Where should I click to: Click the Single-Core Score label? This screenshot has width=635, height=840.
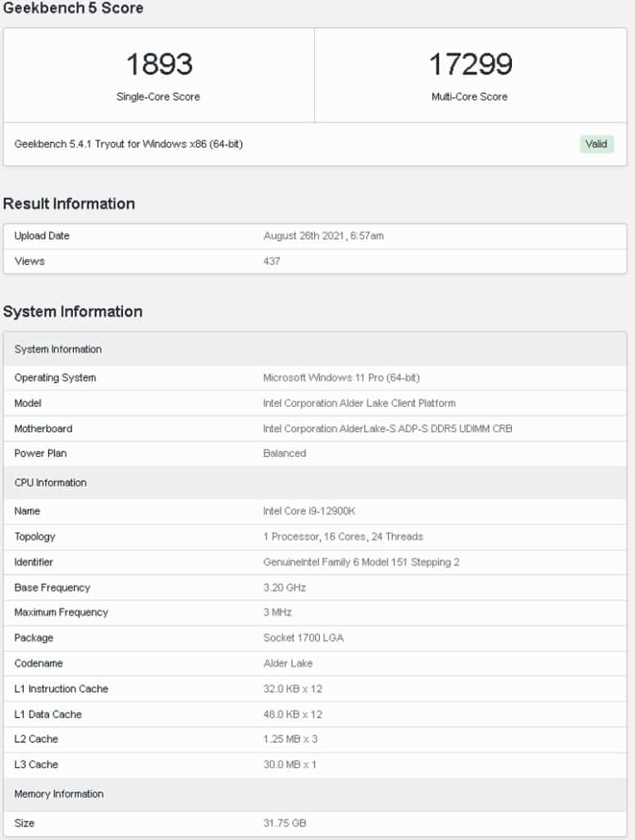coord(158,97)
